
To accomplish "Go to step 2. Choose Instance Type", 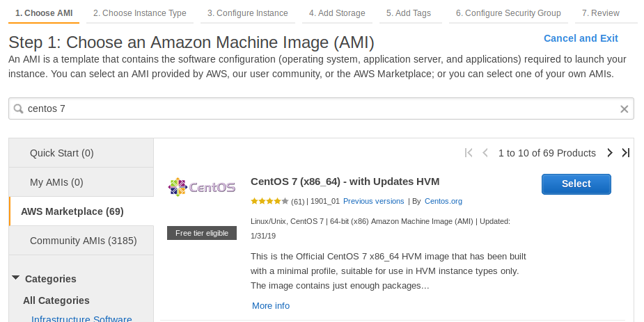I will click(140, 13).
